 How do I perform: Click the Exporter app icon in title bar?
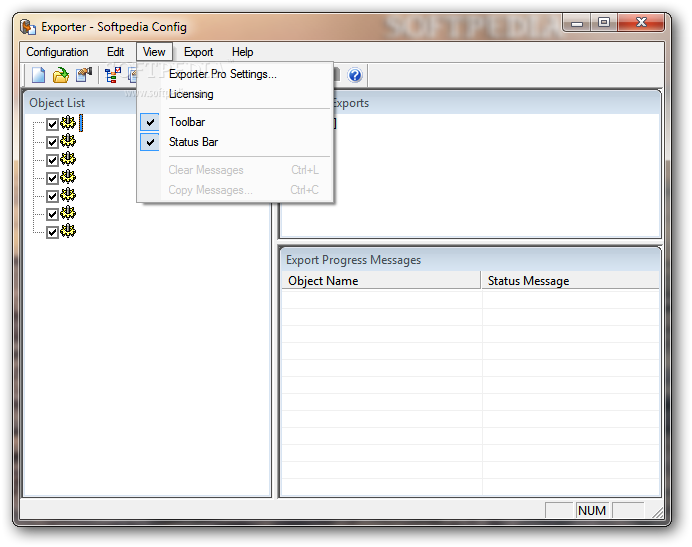click(28, 27)
